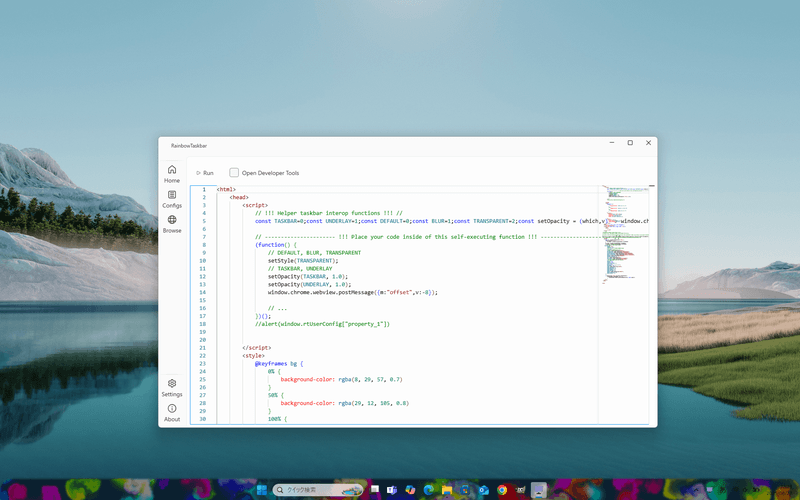Open Settings in the sidebar
Image resolution: width=800 pixels, height=500 pixels.
pos(172,387)
